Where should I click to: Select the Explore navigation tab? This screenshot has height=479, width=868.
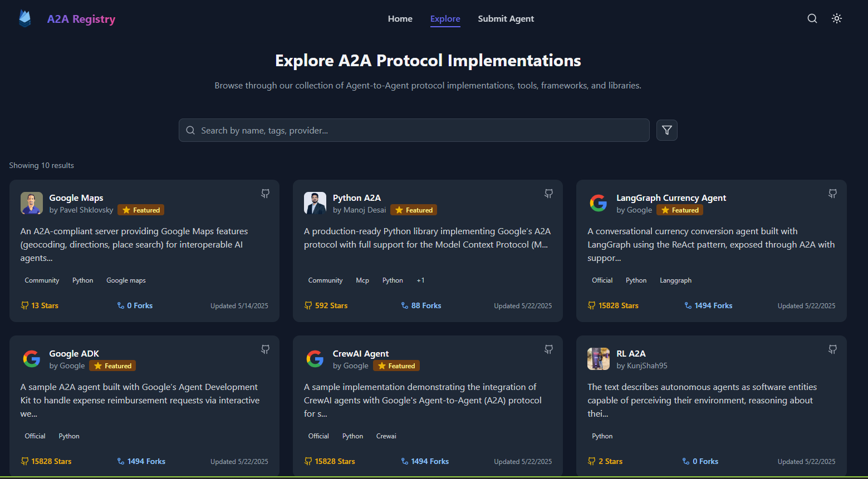click(x=445, y=19)
